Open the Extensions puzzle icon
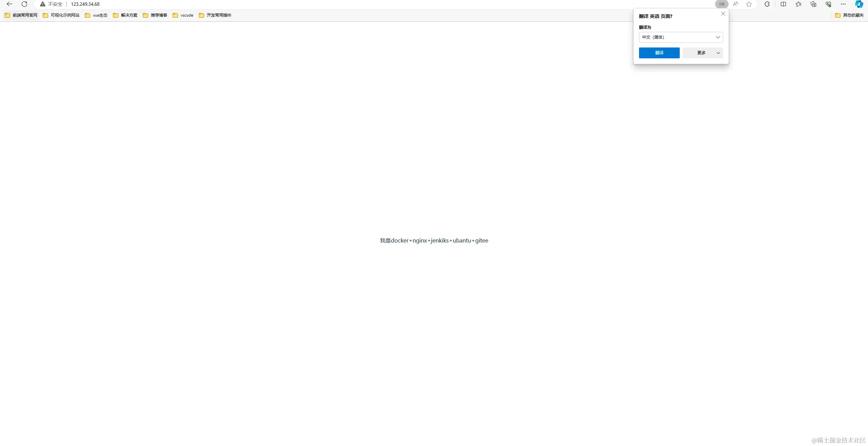The height and width of the screenshot is (446, 868). [767, 4]
